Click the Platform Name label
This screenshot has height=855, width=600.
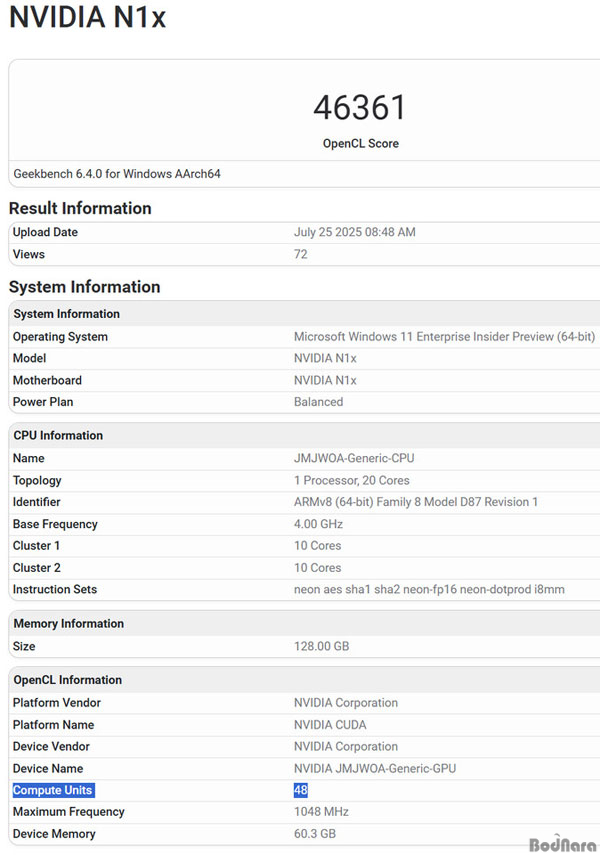click(x=53, y=725)
